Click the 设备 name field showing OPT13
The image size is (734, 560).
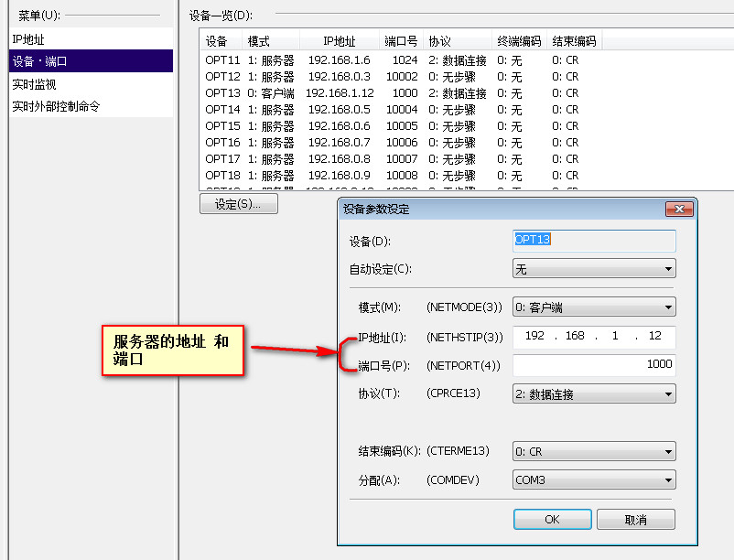coord(593,240)
